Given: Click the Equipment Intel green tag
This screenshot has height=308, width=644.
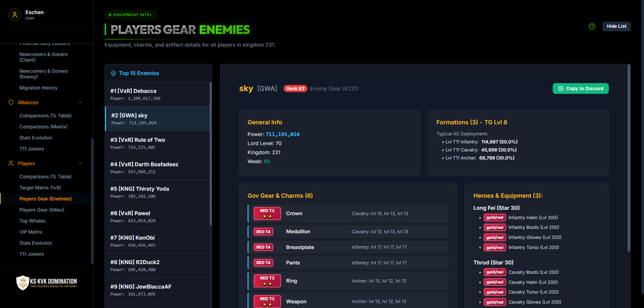Looking at the screenshot, I should [131, 15].
